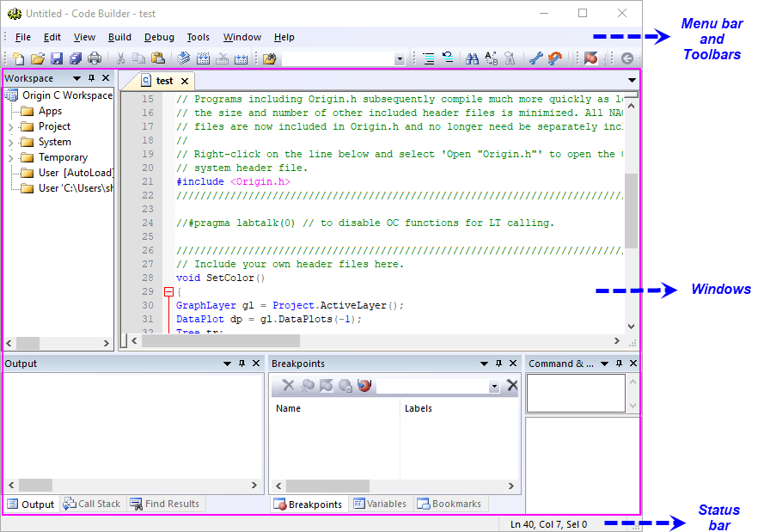Click the Stop Build toolbar icon
The height and width of the screenshot is (532, 764).
click(x=223, y=58)
